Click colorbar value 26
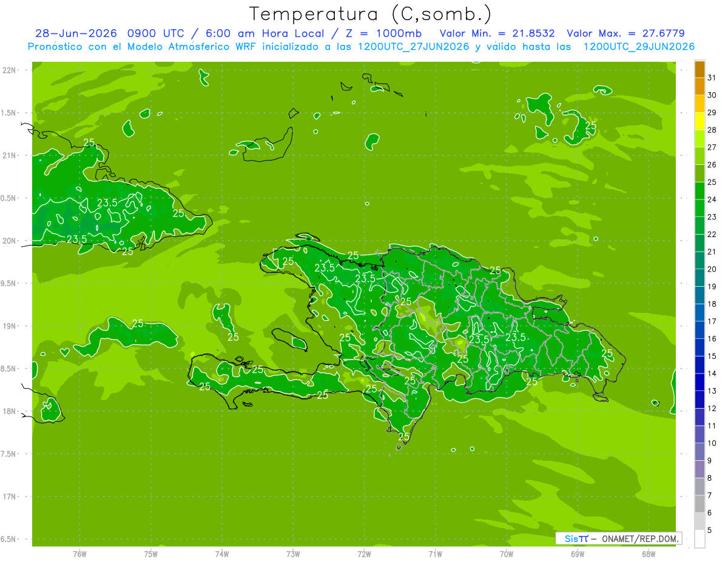 pos(712,165)
